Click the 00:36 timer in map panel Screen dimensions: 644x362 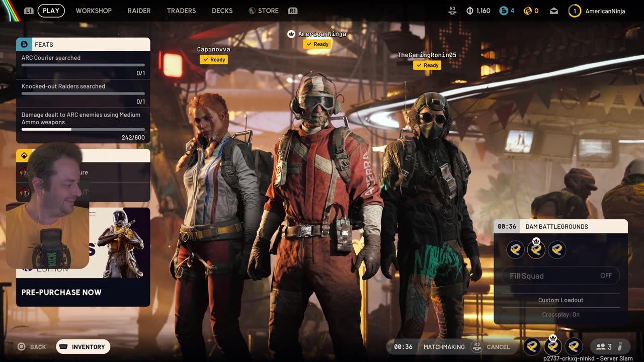click(507, 226)
